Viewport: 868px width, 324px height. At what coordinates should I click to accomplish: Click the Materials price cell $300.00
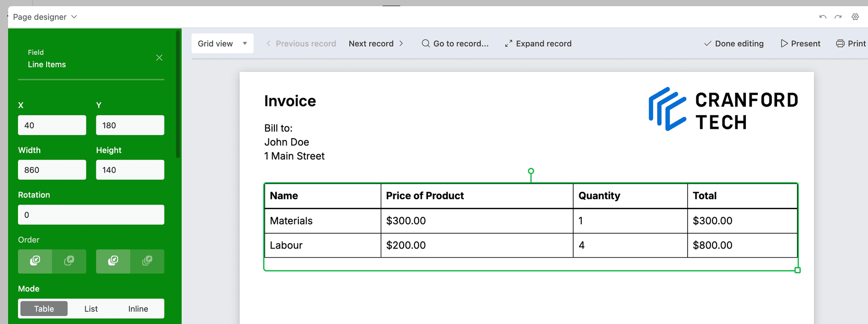click(477, 221)
